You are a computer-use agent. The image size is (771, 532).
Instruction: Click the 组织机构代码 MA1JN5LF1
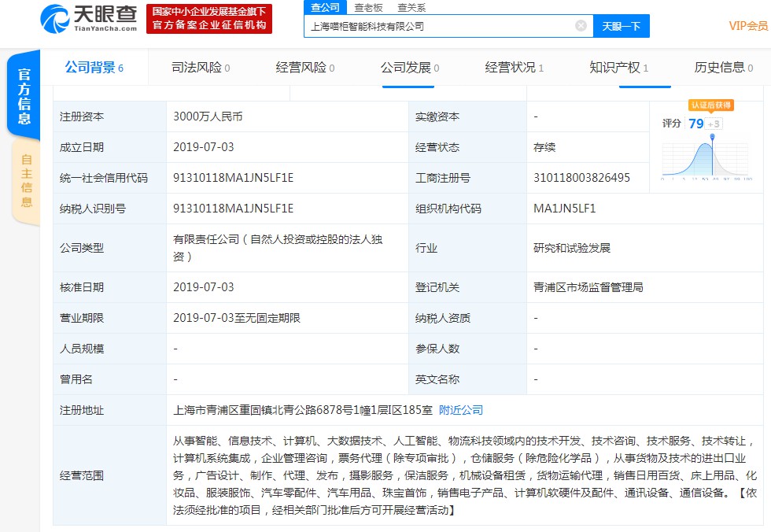coord(565,209)
